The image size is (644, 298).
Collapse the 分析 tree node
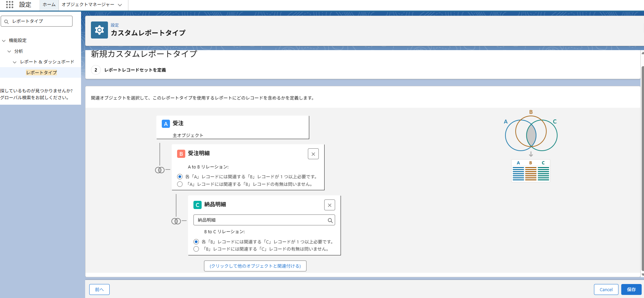pyautogui.click(x=9, y=51)
